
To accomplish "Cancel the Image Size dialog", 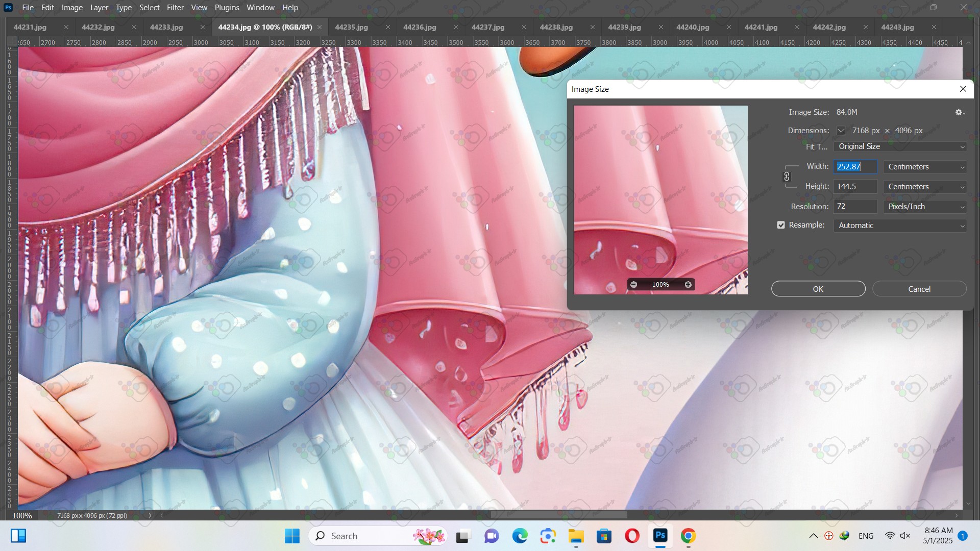I will pos(919,289).
